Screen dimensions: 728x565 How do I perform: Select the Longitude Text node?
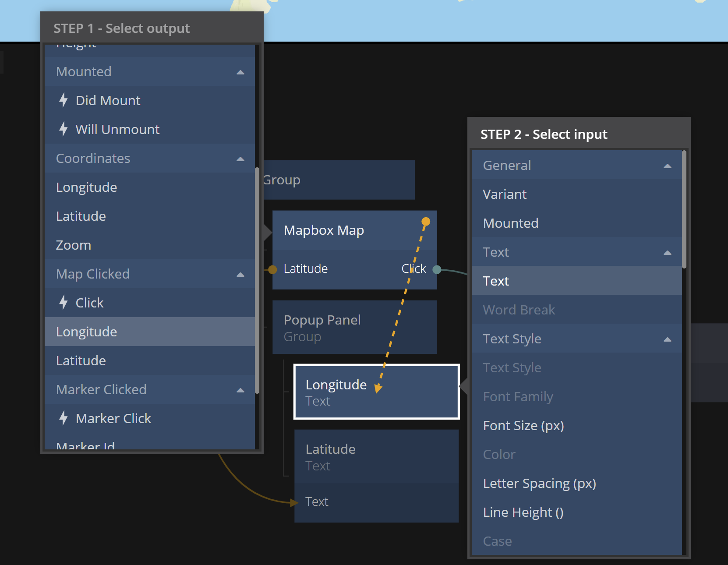click(376, 392)
